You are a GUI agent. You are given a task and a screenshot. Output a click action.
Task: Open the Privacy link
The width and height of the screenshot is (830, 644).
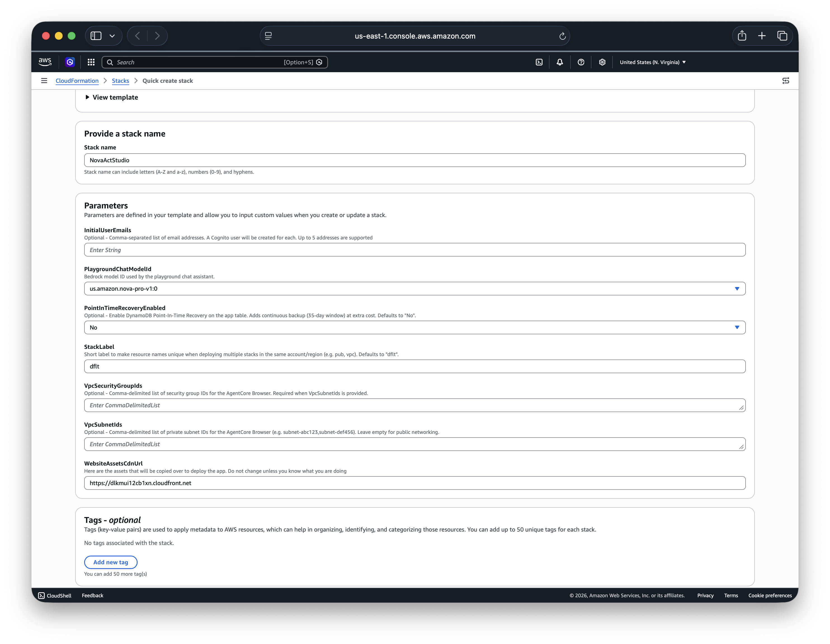(x=705, y=595)
